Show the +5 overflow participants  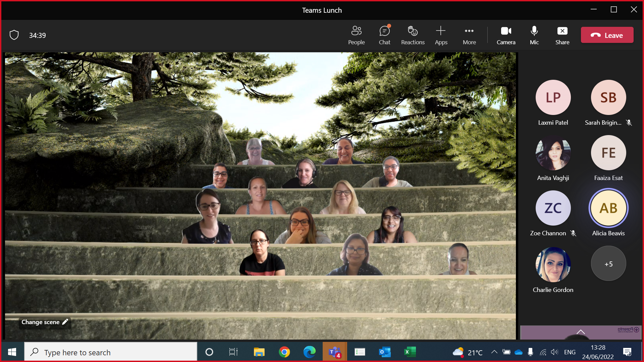pos(608,264)
